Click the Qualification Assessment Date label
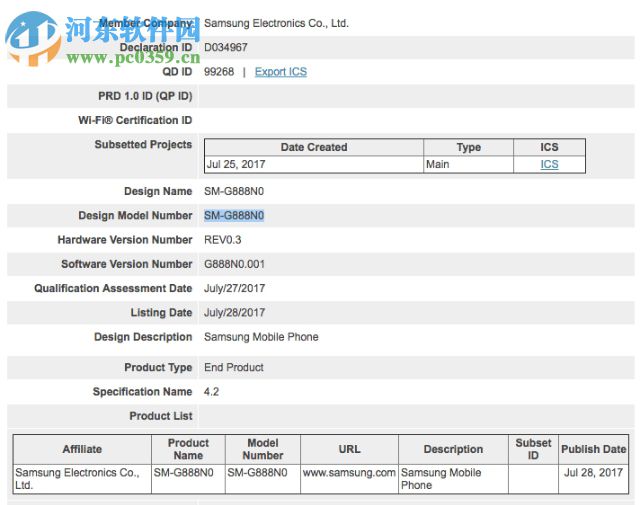This screenshot has height=505, width=640. coord(113,288)
